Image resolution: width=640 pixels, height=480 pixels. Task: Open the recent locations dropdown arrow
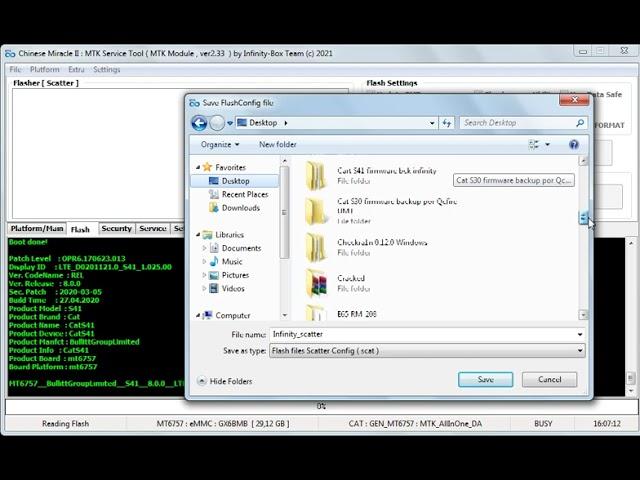point(230,123)
